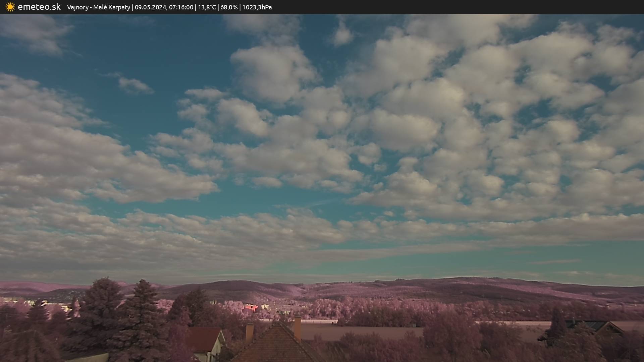Click the 1023,3hPa pressure reading

click(257, 7)
